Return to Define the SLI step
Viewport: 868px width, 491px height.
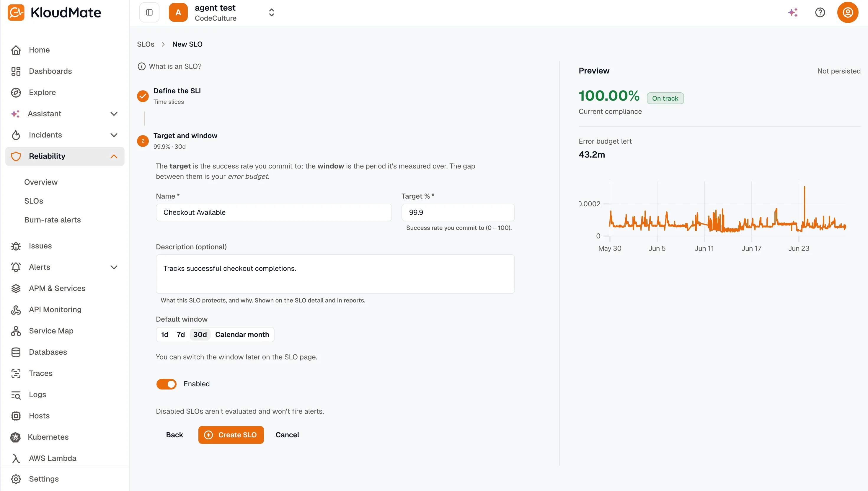click(177, 91)
